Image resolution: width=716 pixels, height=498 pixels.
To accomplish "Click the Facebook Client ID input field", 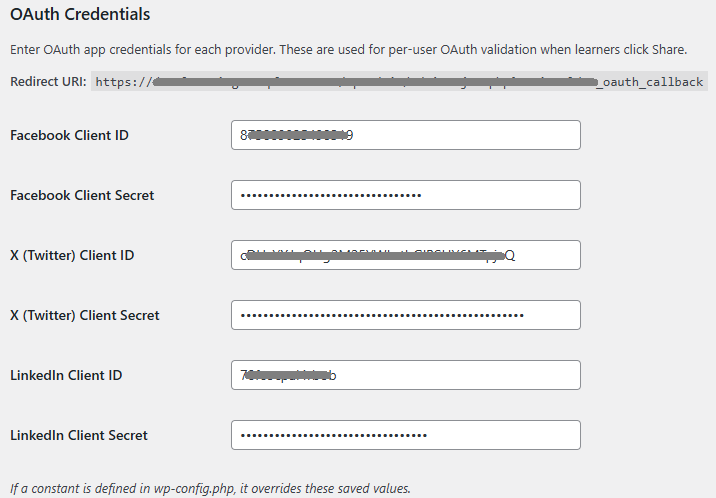I will coord(405,135).
